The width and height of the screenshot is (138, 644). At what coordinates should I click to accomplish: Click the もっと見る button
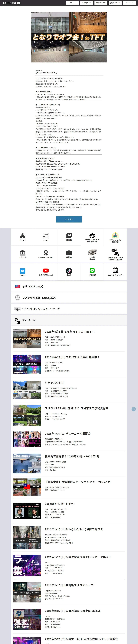coord(69,219)
